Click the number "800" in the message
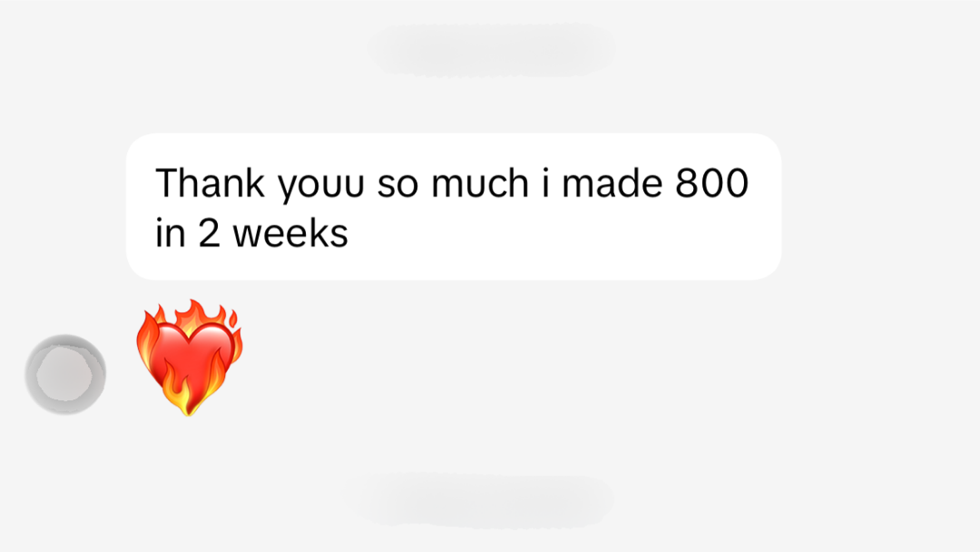This screenshot has height=552, width=980. 712,183
